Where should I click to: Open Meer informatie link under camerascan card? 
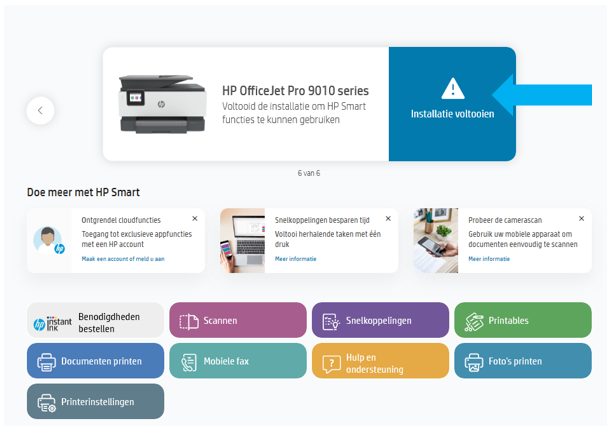pyautogui.click(x=488, y=259)
